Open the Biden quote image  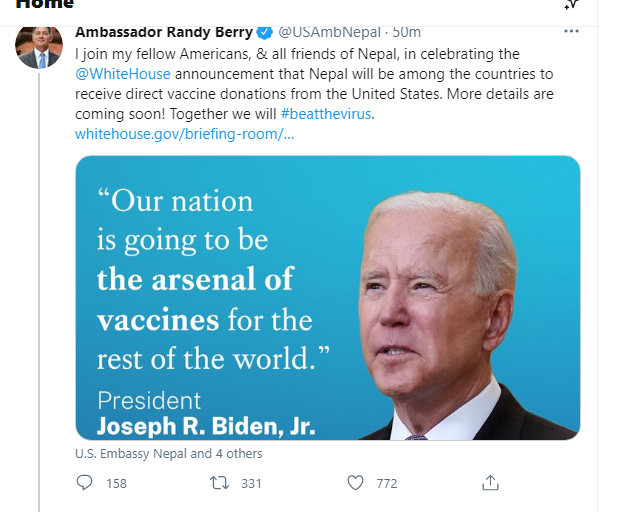click(x=328, y=297)
